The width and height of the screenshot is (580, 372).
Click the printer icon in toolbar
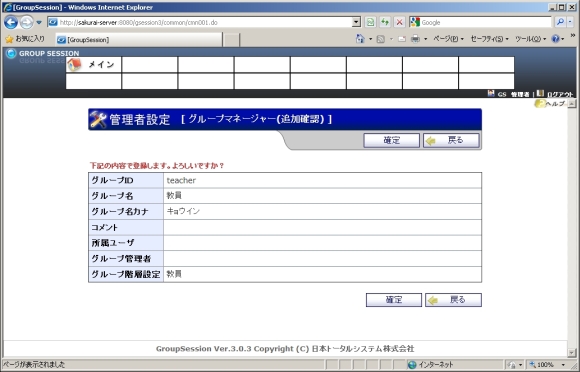click(416, 38)
